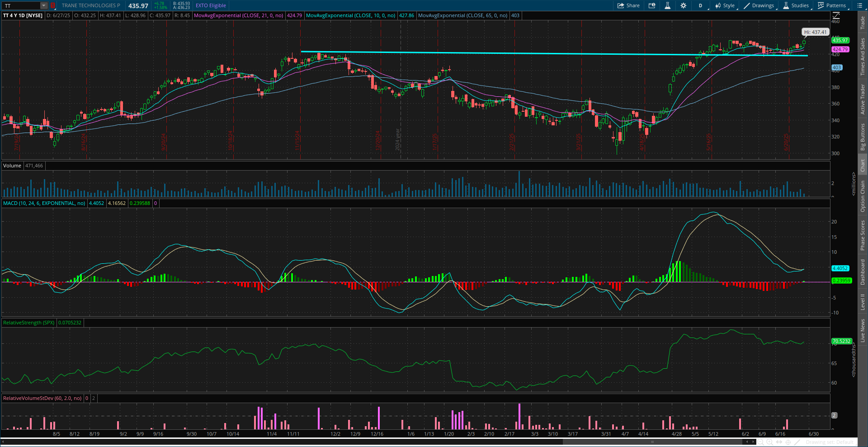
Task: Click the 435.97 green price axis tag
Action: 840,40
